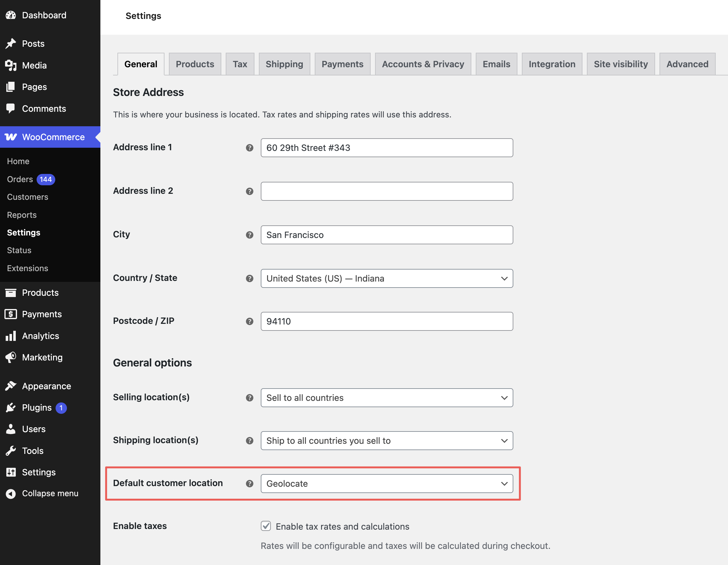The height and width of the screenshot is (565, 728).
Task: Expand the Country / State selector
Action: tap(386, 278)
